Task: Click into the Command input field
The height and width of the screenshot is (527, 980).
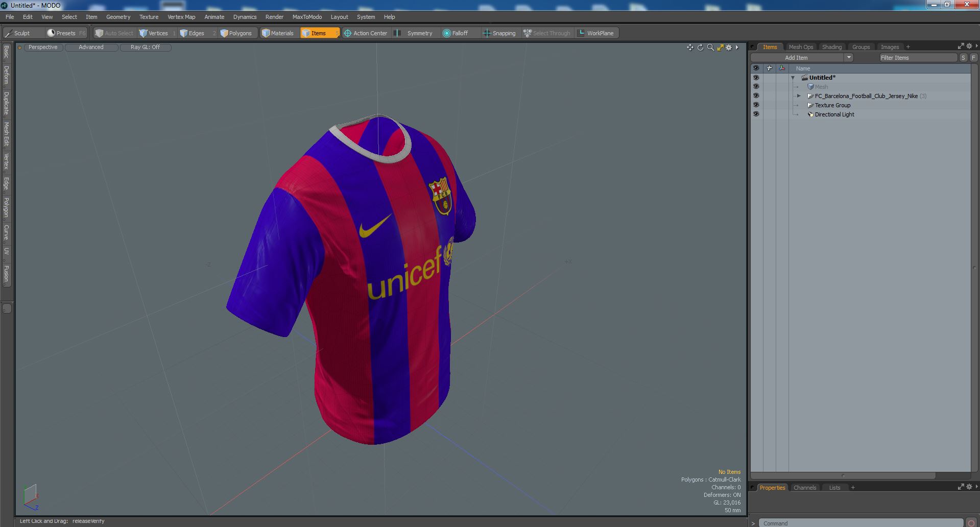Action: click(x=861, y=523)
